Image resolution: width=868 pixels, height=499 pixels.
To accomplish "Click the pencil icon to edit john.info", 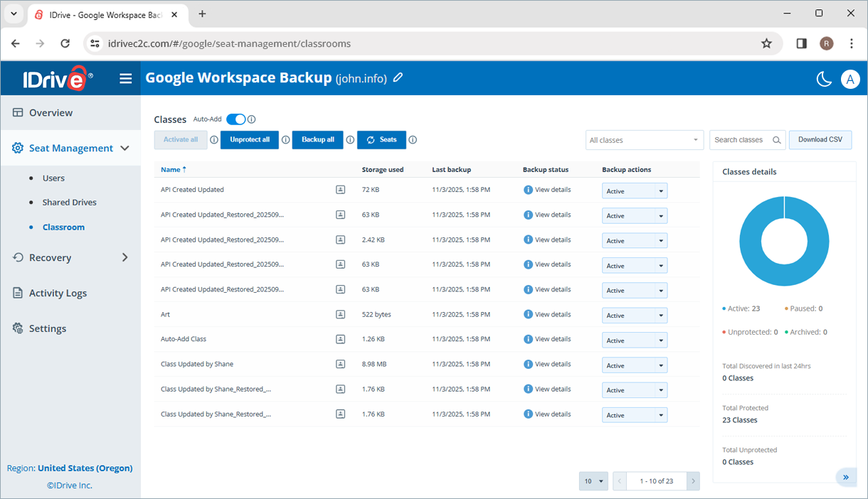I will (x=398, y=77).
